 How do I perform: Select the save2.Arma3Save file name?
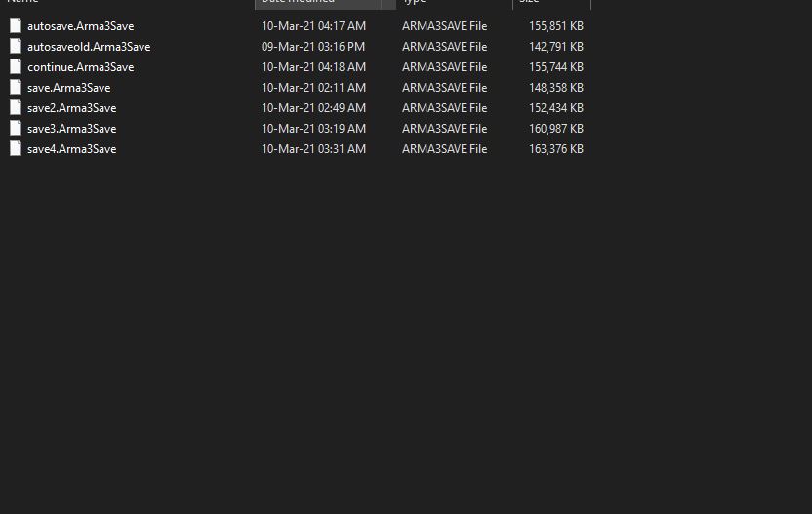point(71,108)
